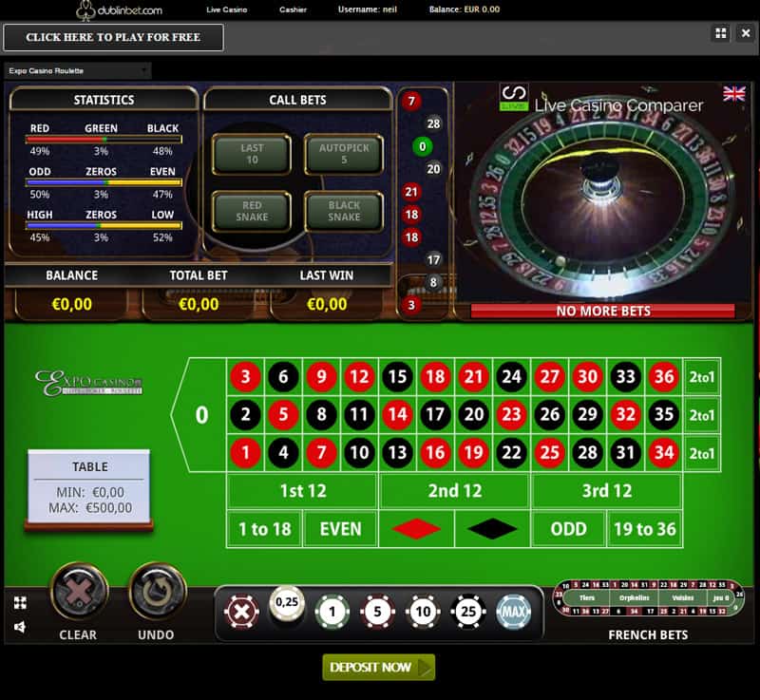The width and height of the screenshot is (760, 700).
Task: Bet on top row 2to1 column
Action: coord(702,376)
